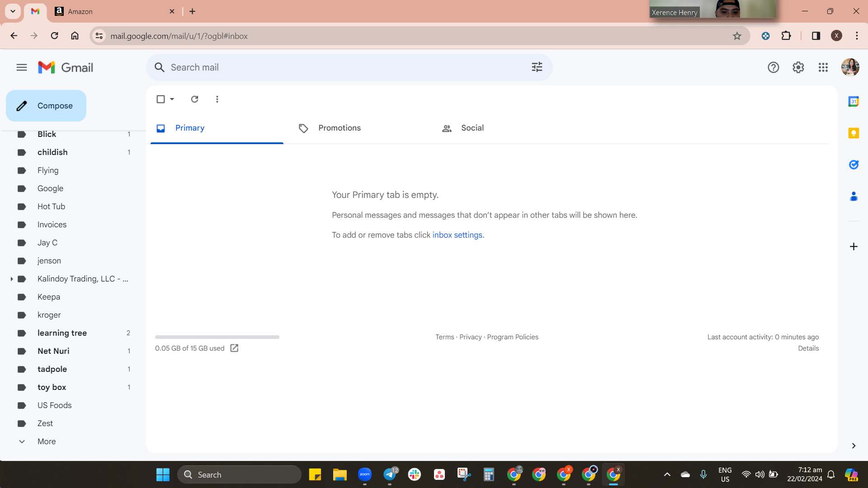Open the Gmail main menu hamburger

click(x=22, y=68)
